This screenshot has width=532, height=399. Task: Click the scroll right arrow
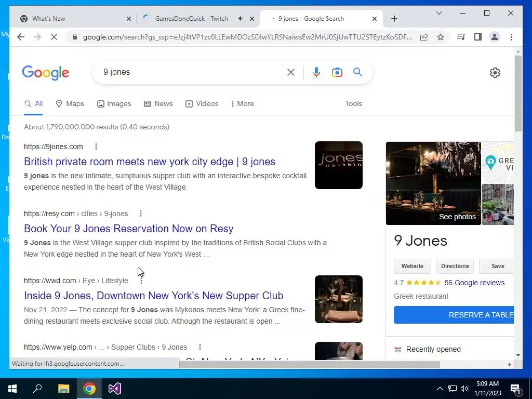coord(509,364)
